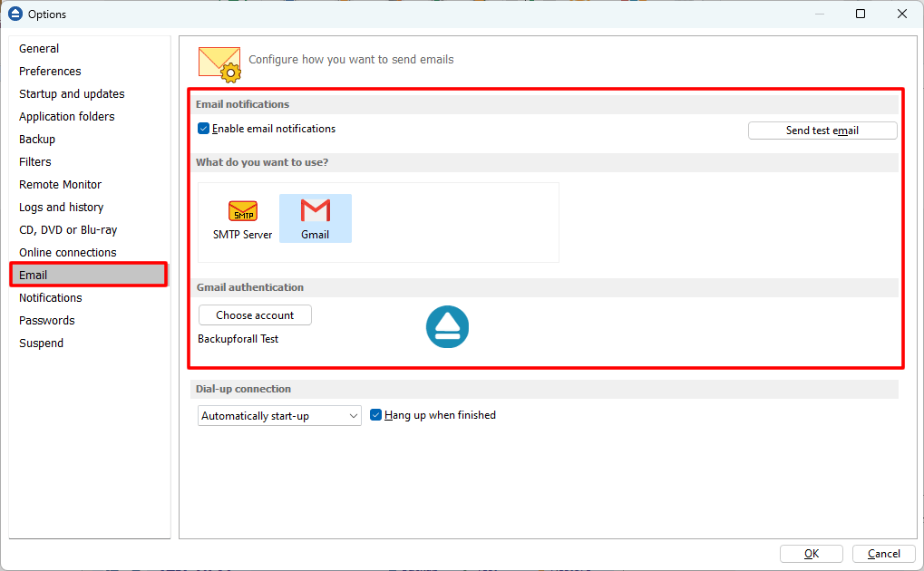Confirm settings with the OK button
The image size is (924, 571).
(x=810, y=553)
